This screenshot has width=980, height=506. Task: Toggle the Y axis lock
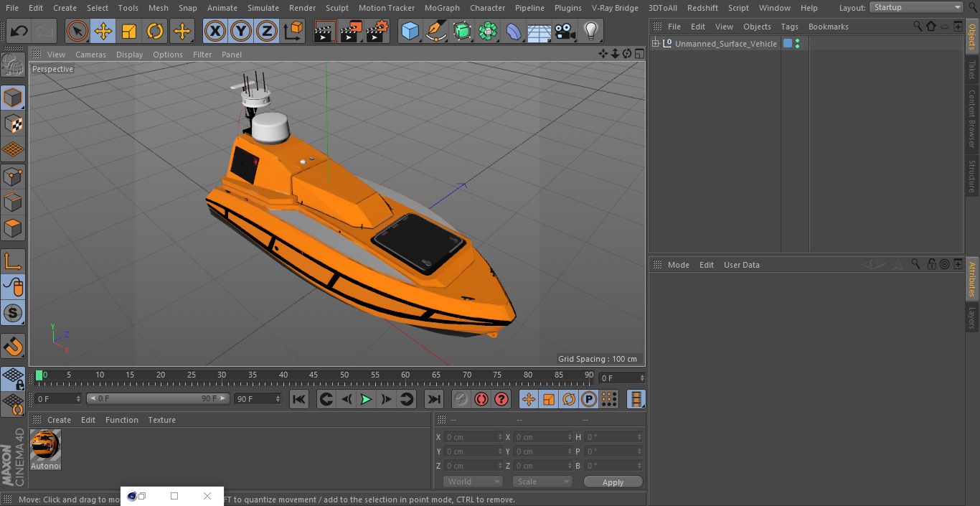point(241,31)
